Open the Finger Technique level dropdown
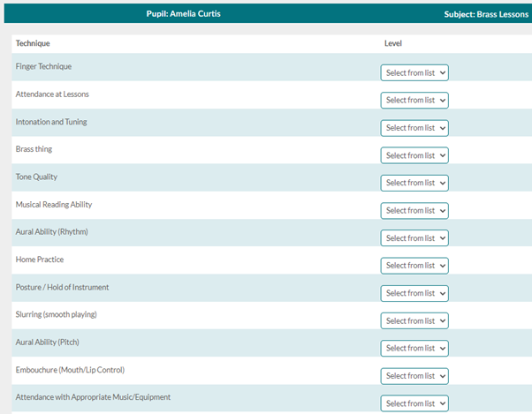The image size is (532, 414). coord(414,73)
